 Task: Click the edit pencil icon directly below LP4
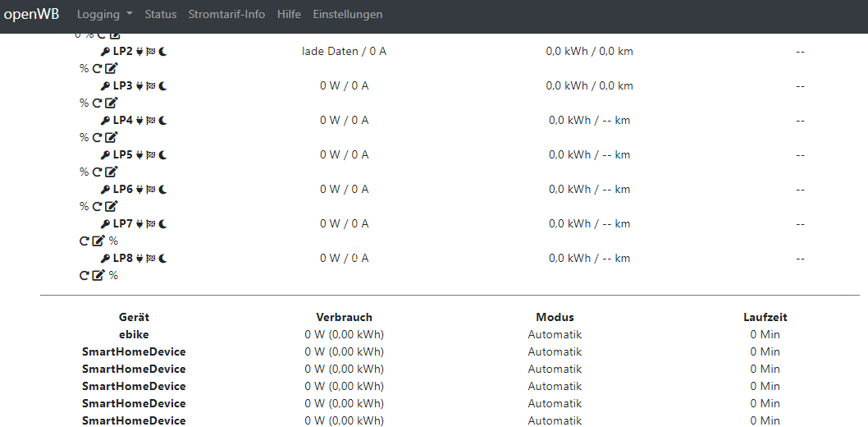[x=112, y=137]
